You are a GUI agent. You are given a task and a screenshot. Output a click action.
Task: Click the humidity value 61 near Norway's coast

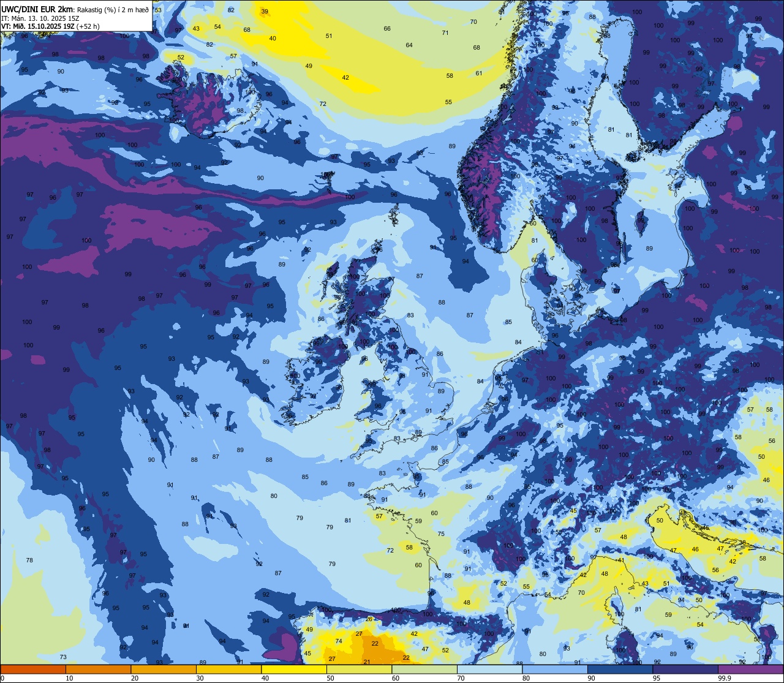[x=479, y=74]
